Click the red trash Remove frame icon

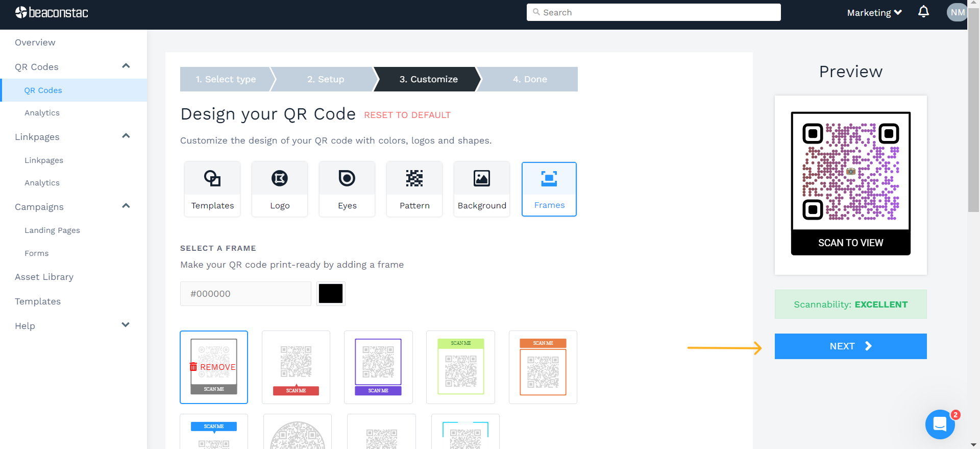click(x=193, y=367)
